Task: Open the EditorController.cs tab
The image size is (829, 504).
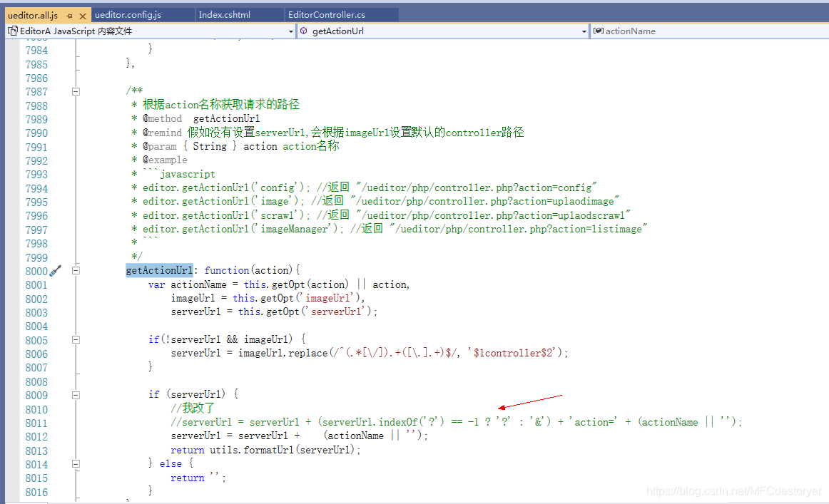Action: (x=327, y=15)
